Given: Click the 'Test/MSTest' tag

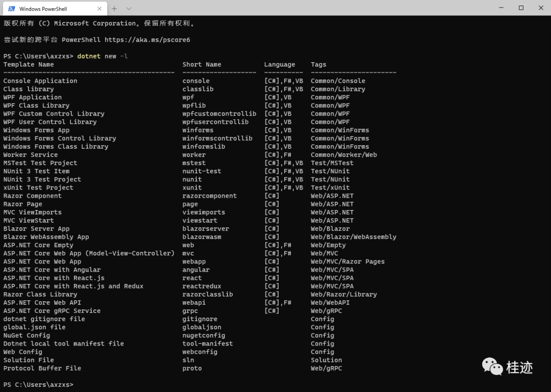Looking at the screenshot, I should [x=332, y=163].
